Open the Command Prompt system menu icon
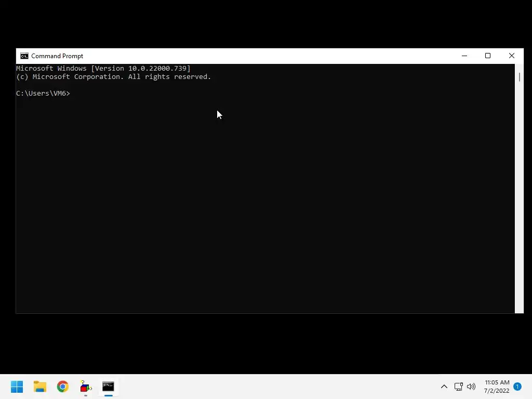Image resolution: width=532 pixels, height=399 pixels. (24, 56)
